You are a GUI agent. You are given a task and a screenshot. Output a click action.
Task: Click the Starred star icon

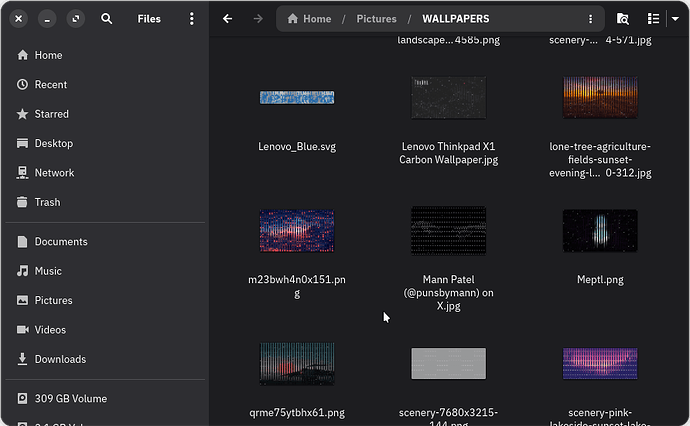click(x=22, y=114)
